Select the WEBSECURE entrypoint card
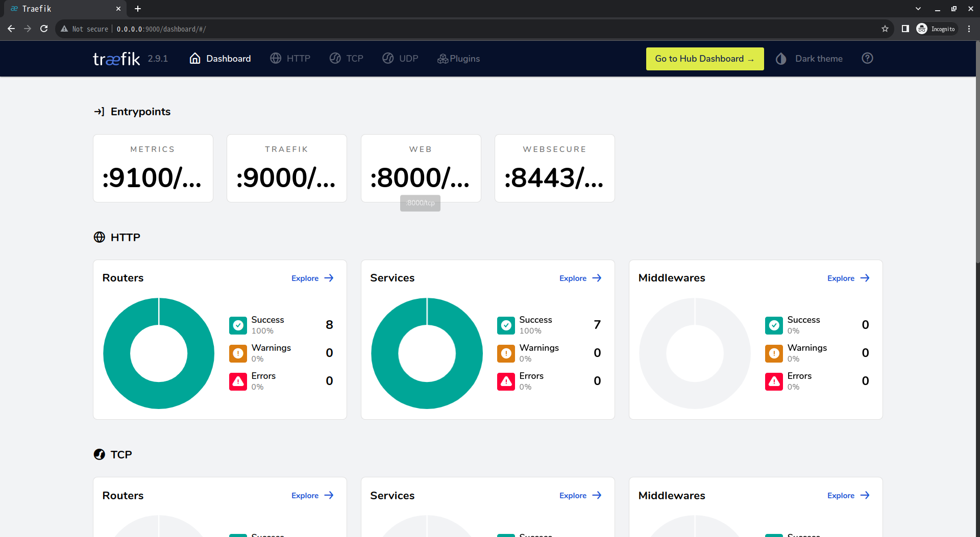Screen dimensions: 980x537 [x=555, y=168]
